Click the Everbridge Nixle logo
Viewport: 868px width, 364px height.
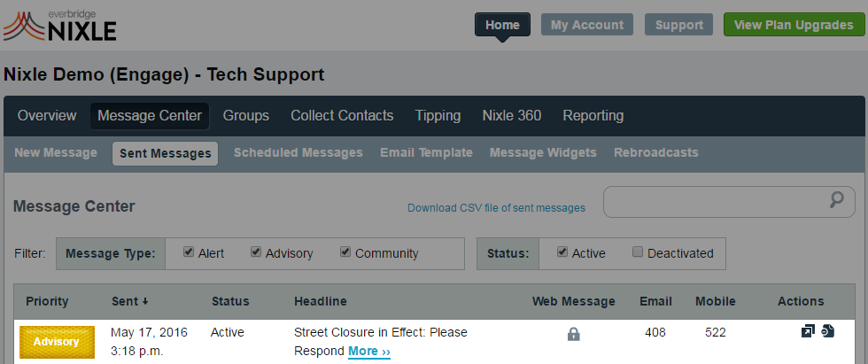click(60, 26)
